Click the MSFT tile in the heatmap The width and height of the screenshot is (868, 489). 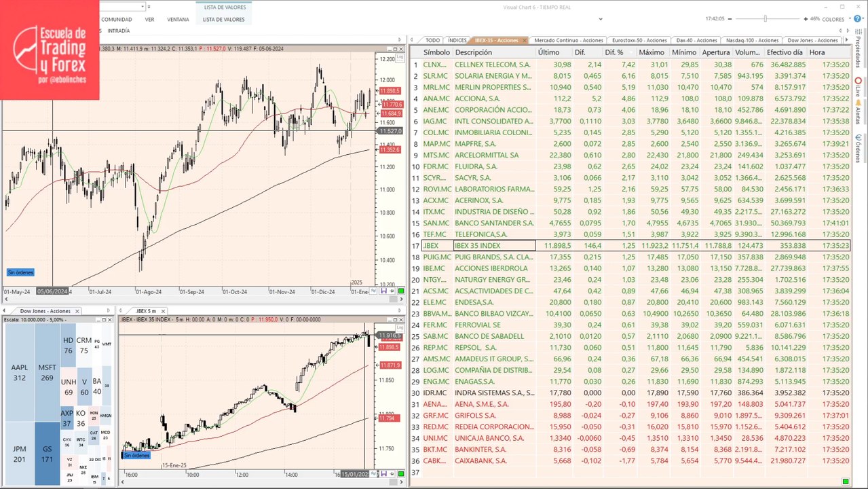point(47,373)
